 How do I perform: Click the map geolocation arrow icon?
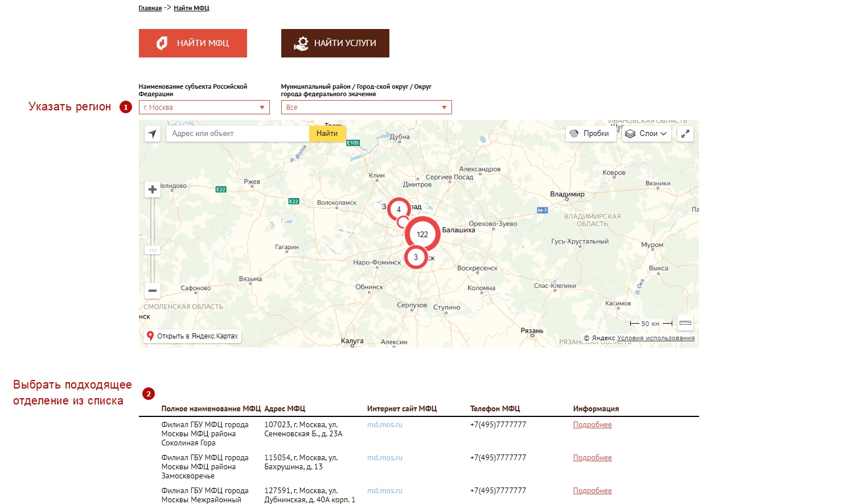pyautogui.click(x=153, y=134)
